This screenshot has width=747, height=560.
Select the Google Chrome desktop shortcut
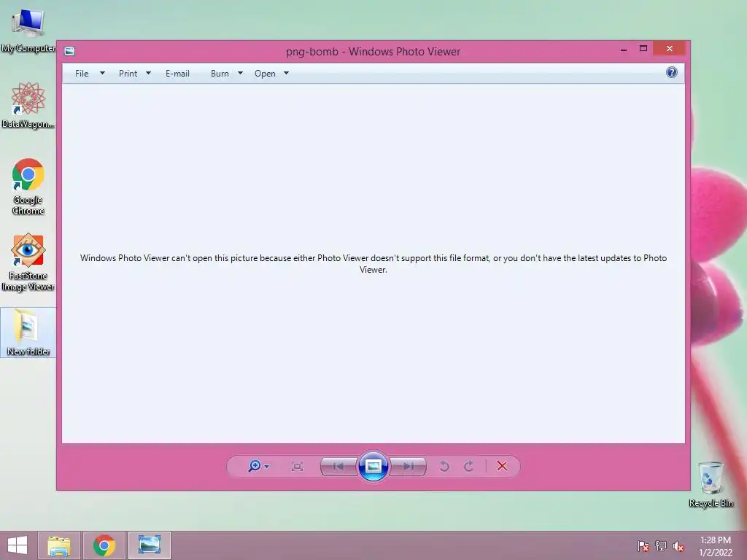pyautogui.click(x=28, y=186)
